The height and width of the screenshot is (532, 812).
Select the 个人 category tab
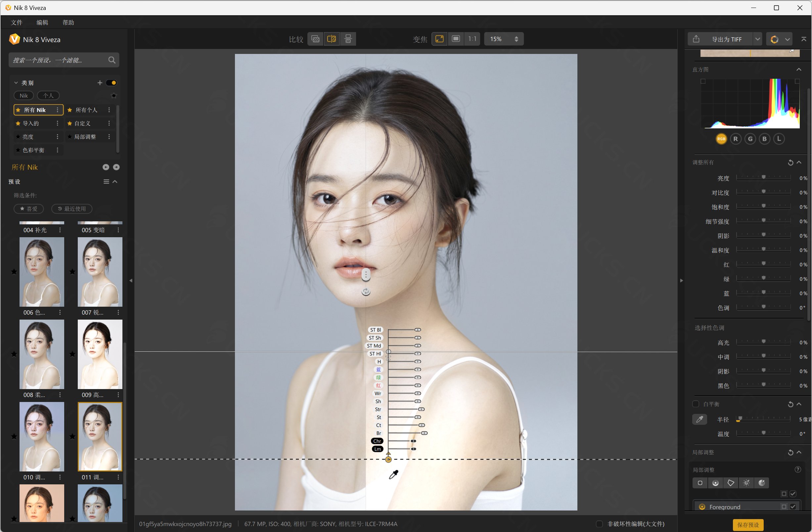click(x=48, y=96)
